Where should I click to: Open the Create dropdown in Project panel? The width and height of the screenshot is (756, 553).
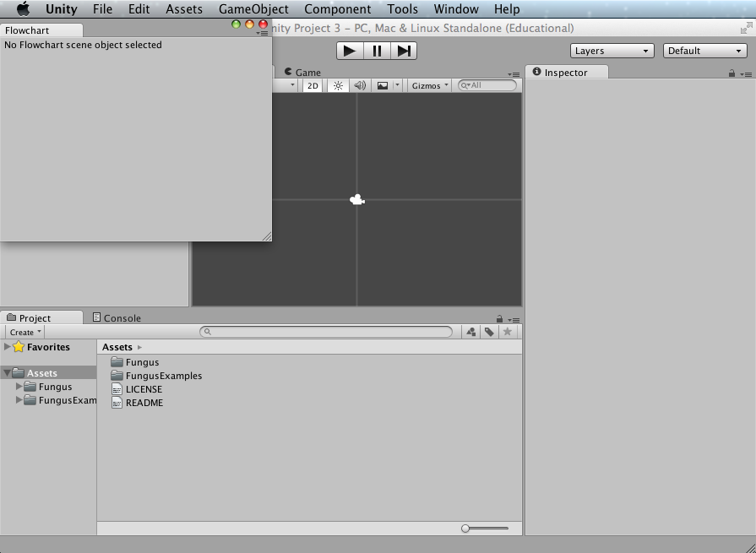25,332
